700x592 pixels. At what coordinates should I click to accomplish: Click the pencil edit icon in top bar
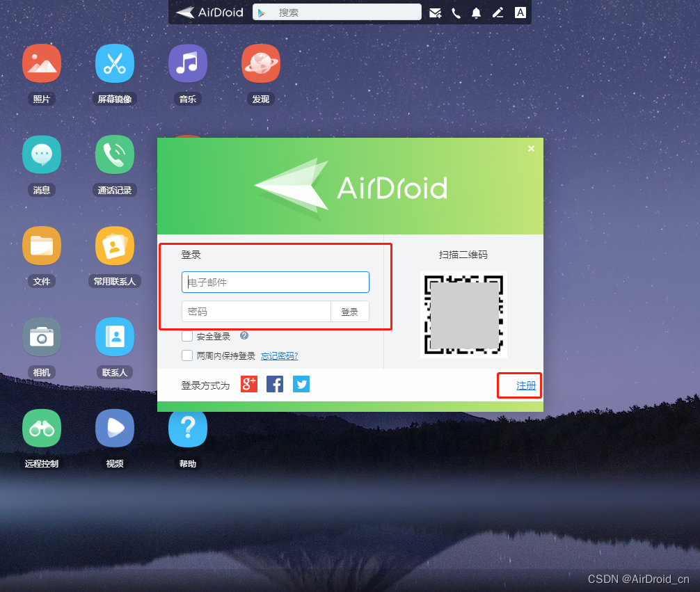(498, 13)
